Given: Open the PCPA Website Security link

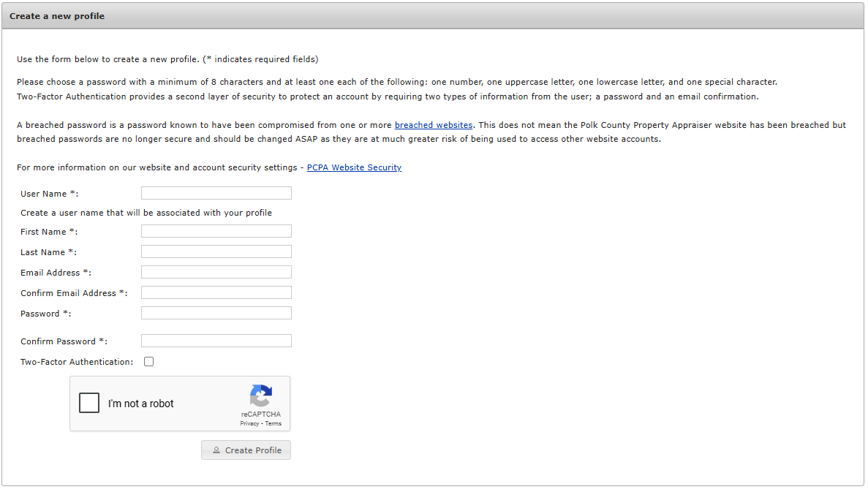Looking at the screenshot, I should [x=354, y=167].
